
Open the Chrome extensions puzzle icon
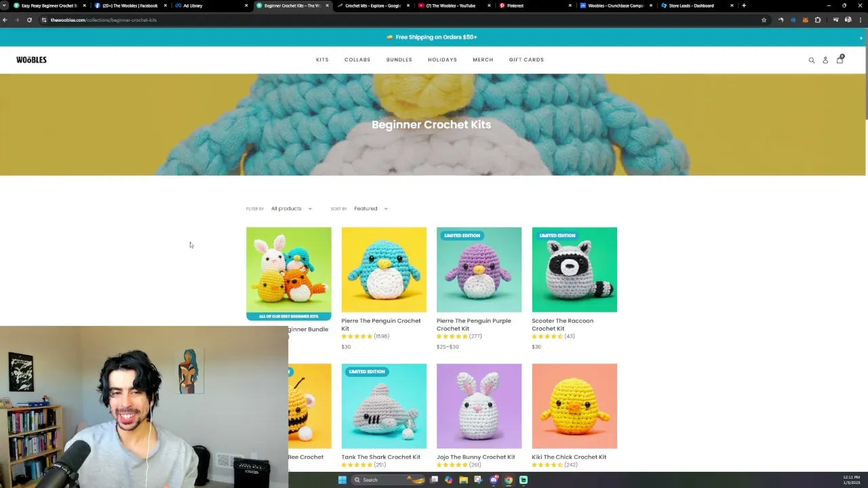pos(818,20)
